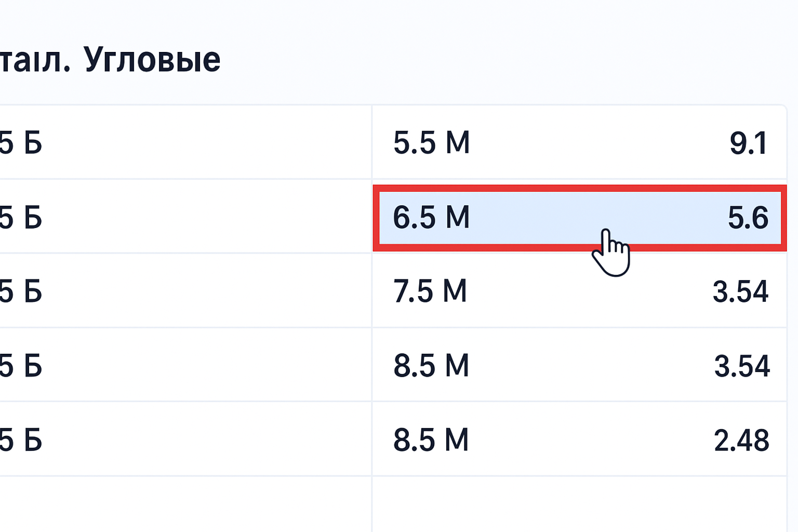Select the 5.5 М odds cell

pos(579,143)
